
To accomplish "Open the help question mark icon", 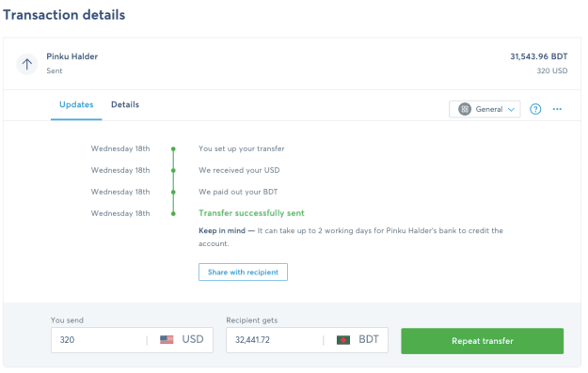I will [x=535, y=109].
